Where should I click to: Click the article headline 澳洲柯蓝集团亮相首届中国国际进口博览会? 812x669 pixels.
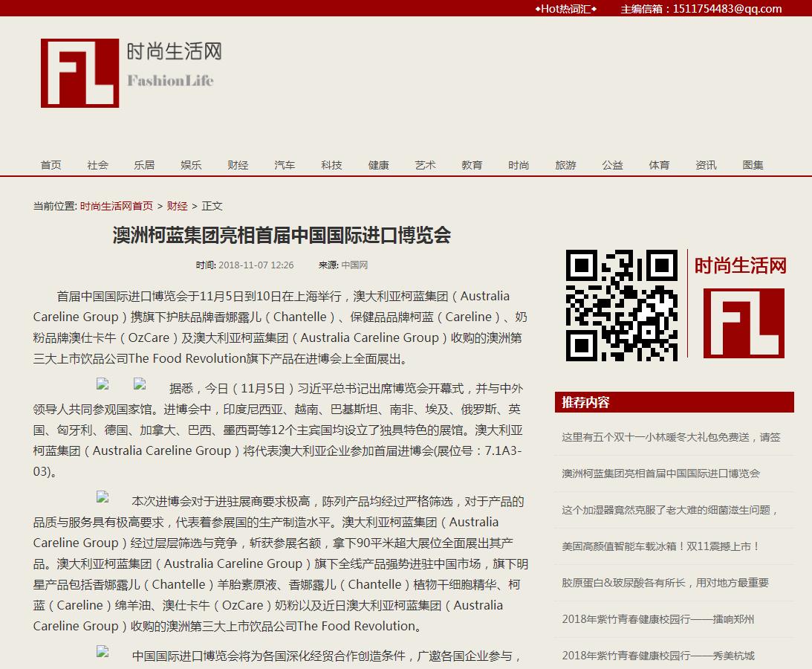282,235
